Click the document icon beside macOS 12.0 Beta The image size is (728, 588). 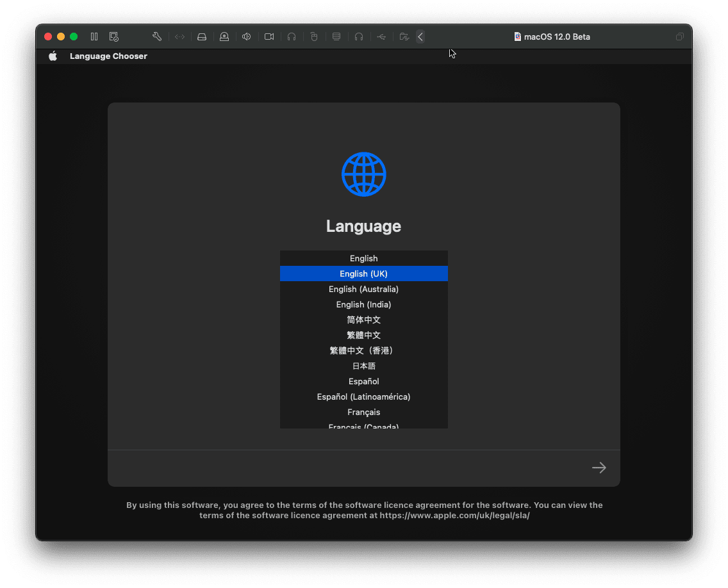point(518,37)
